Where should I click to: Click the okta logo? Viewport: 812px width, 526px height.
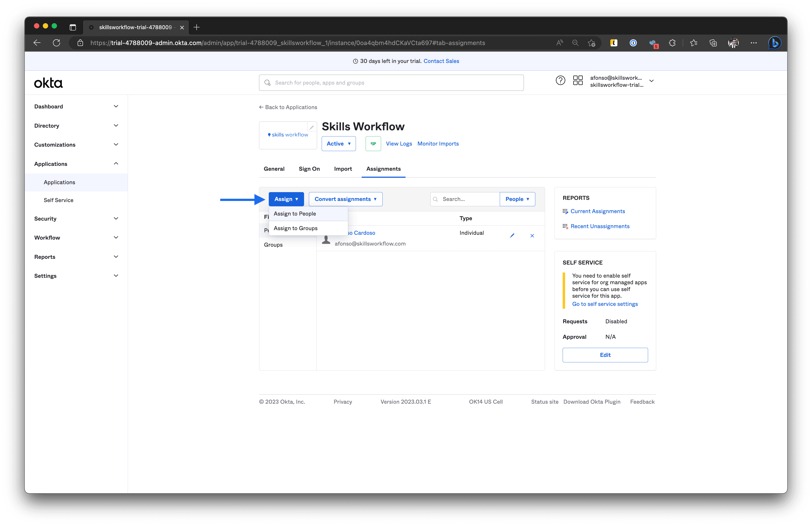49,83
